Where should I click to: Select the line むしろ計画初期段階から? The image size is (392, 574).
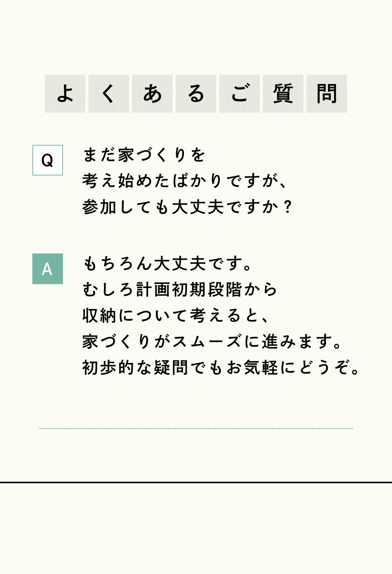pyautogui.click(x=180, y=289)
